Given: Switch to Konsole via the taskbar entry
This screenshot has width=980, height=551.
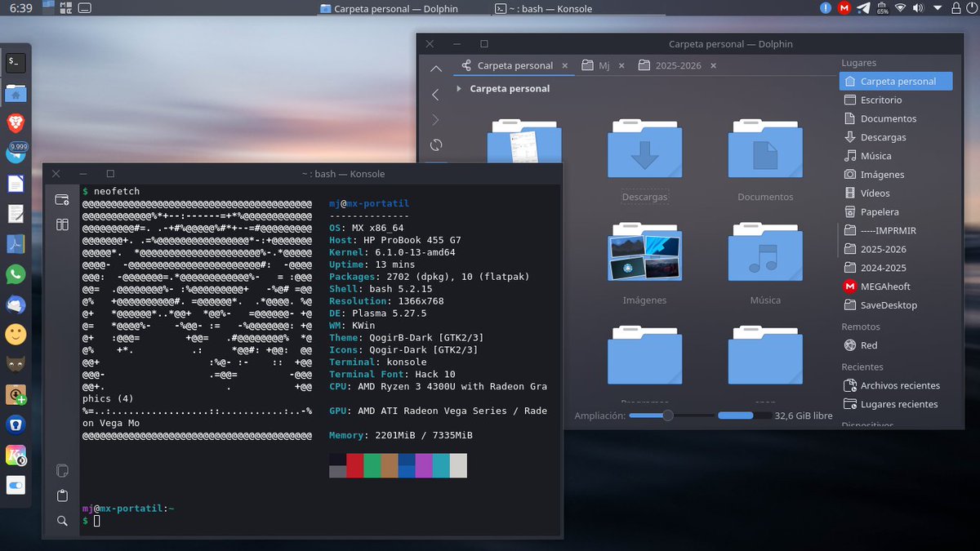Looking at the screenshot, I should tap(543, 8).
